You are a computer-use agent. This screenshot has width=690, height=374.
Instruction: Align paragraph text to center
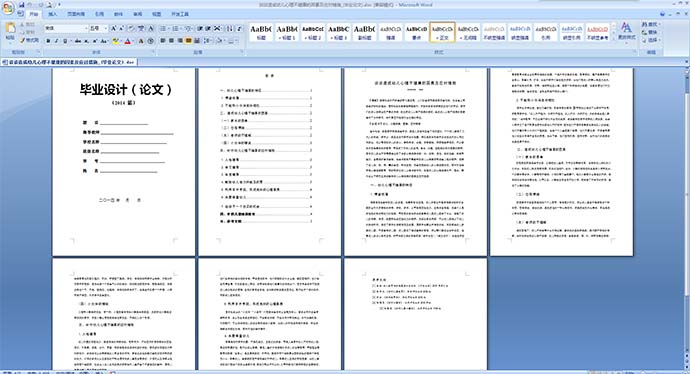pos(171,41)
